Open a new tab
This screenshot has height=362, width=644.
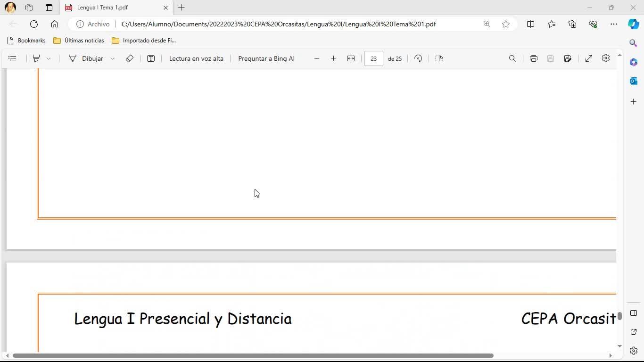[x=182, y=8]
